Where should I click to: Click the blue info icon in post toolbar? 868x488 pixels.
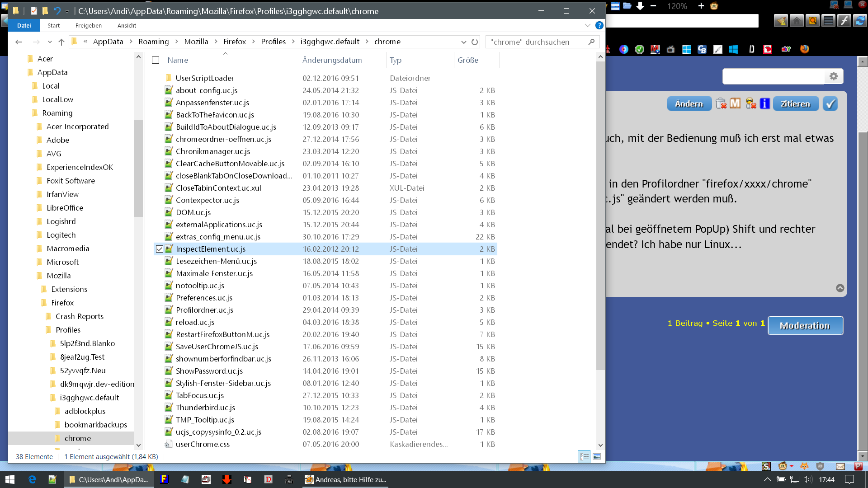click(765, 103)
